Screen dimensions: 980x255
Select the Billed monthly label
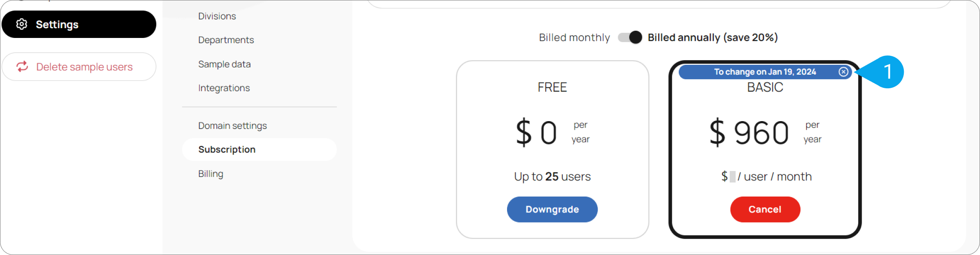coord(574,38)
